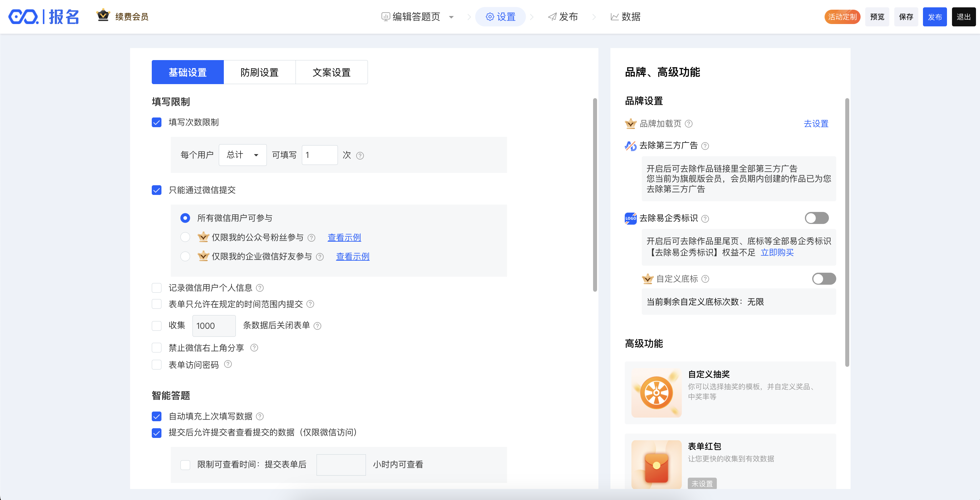Switch to the 防刷设置 tab
The height and width of the screenshot is (500, 980).
tap(260, 72)
